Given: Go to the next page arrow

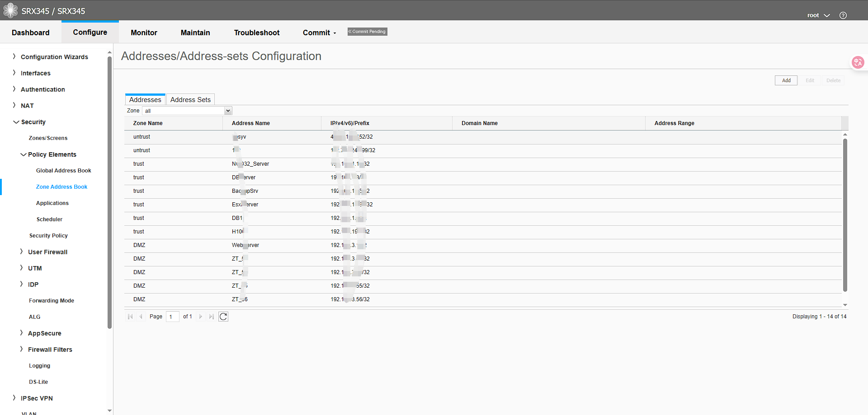Looking at the screenshot, I should (x=200, y=317).
